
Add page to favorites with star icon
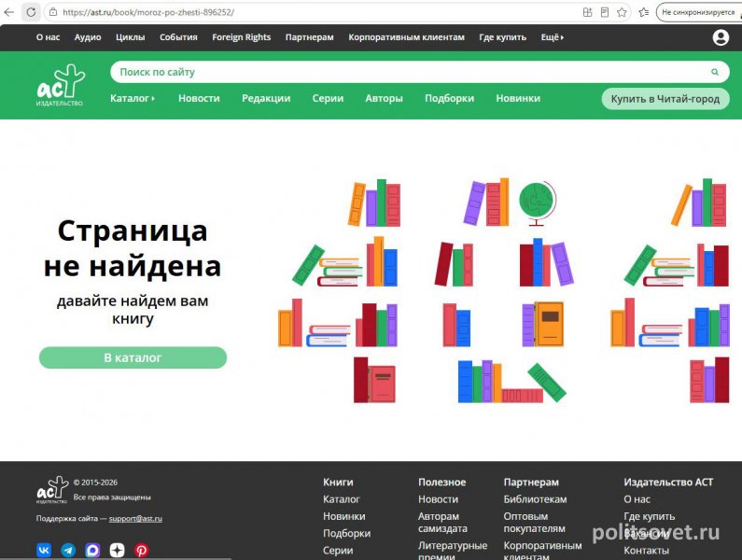(x=622, y=12)
